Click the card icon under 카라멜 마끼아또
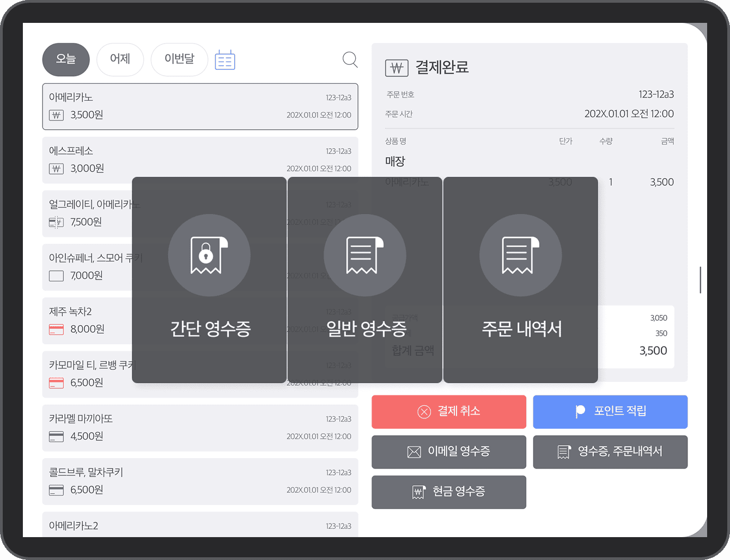730x560 pixels. (x=56, y=436)
